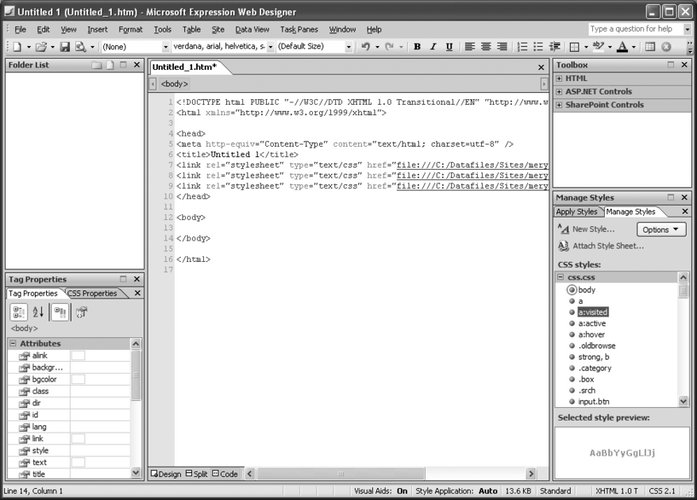Open the Task Panes menu

pyautogui.click(x=300, y=30)
